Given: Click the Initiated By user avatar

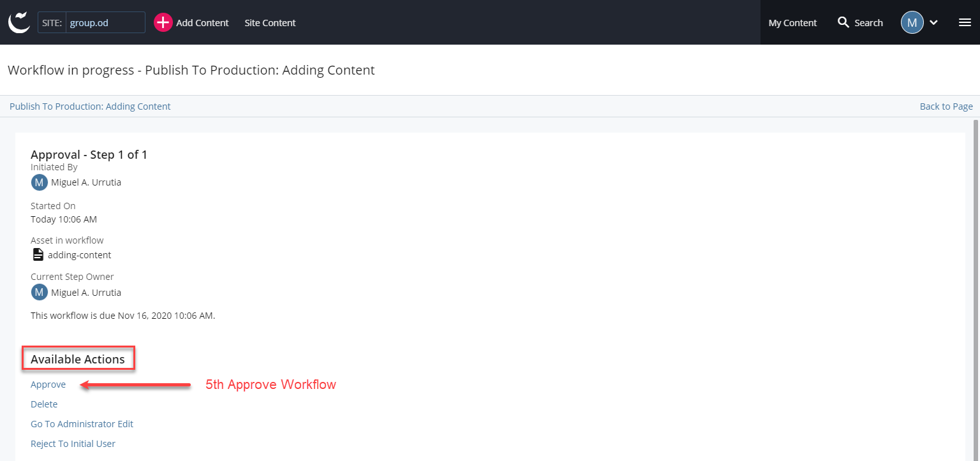Looking at the screenshot, I should (39, 182).
